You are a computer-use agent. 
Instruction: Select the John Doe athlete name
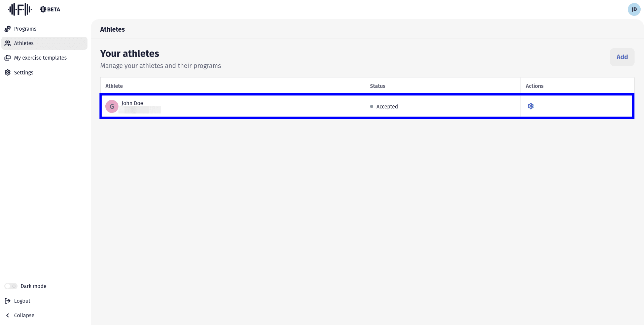coord(132,103)
